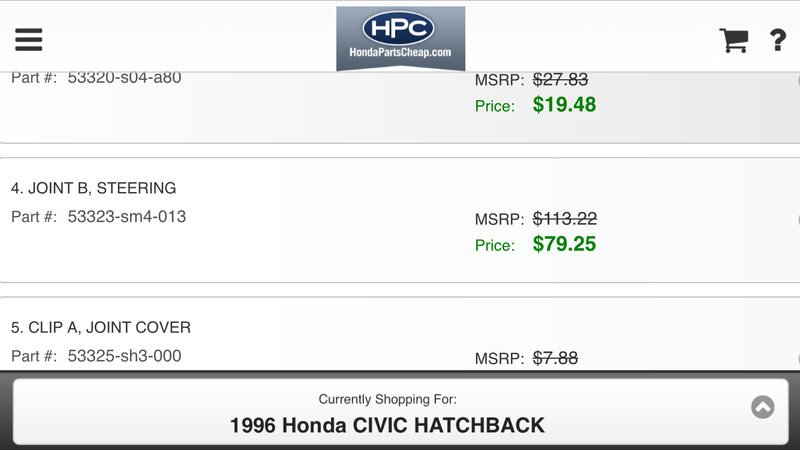
Task: Click part number 53325-sh3-000
Action: tap(125, 356)
